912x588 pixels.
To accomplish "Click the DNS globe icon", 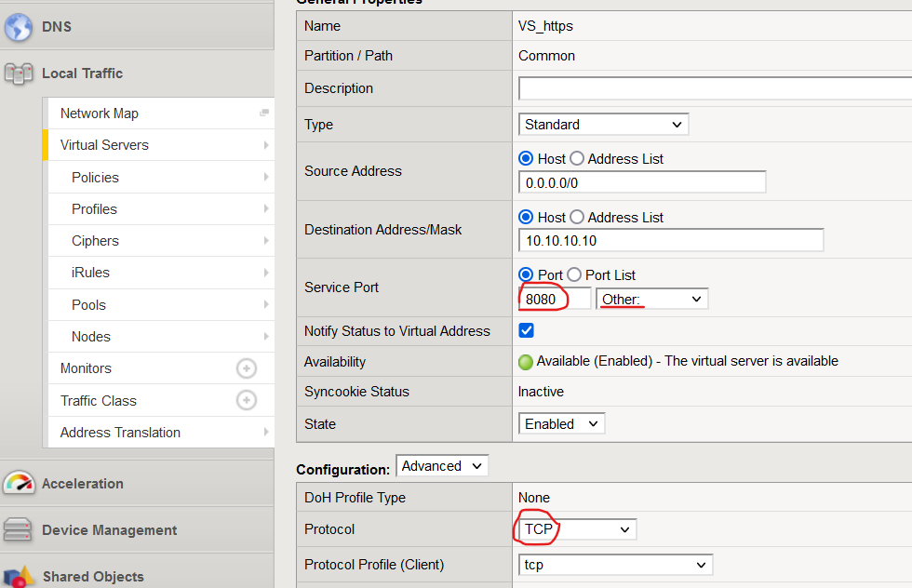I will [x=19, y=27].
